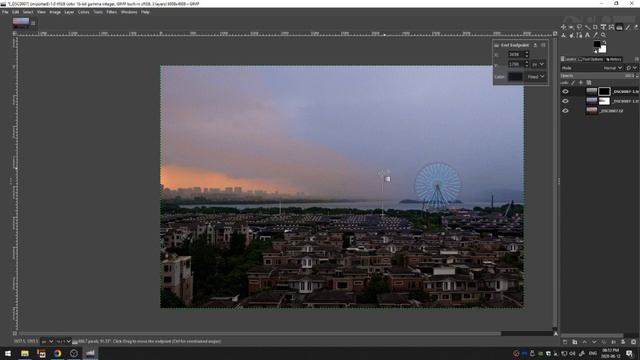The image size is (640, 360).
Task: Delete the selected layer
Action: coord(633,342)
